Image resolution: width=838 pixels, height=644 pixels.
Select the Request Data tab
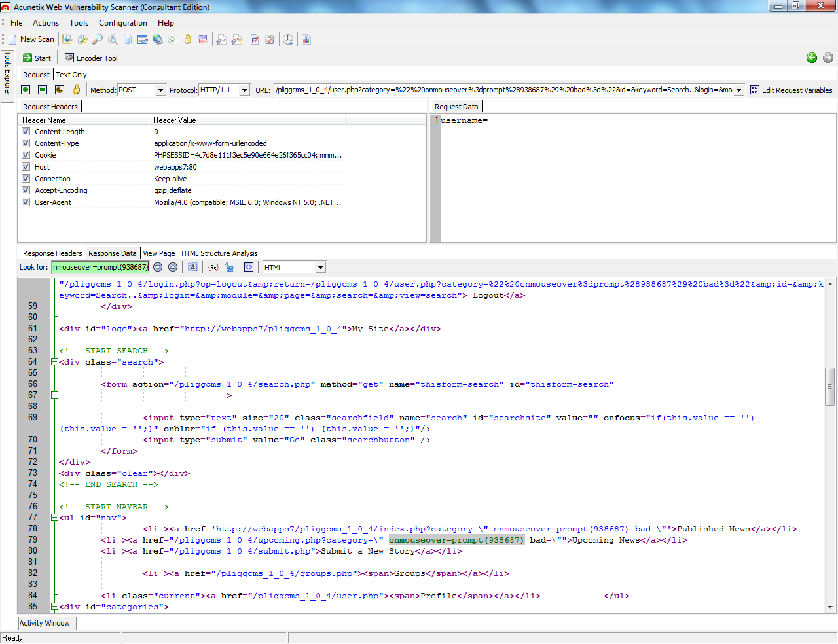pos(456,107)
